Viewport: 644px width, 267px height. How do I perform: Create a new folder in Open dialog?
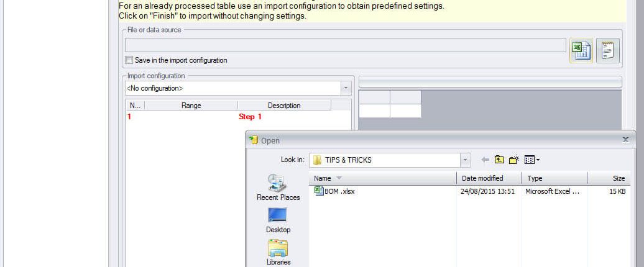point(514,160)
